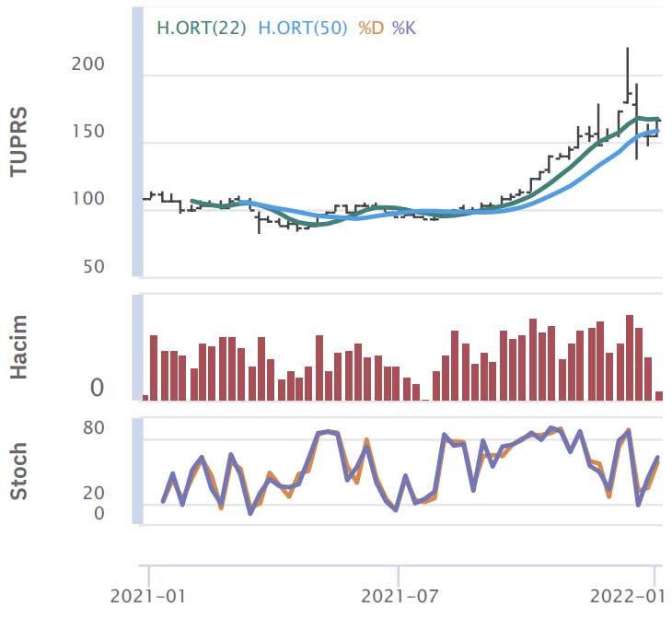Click the %K legend label

click(404, 29)
